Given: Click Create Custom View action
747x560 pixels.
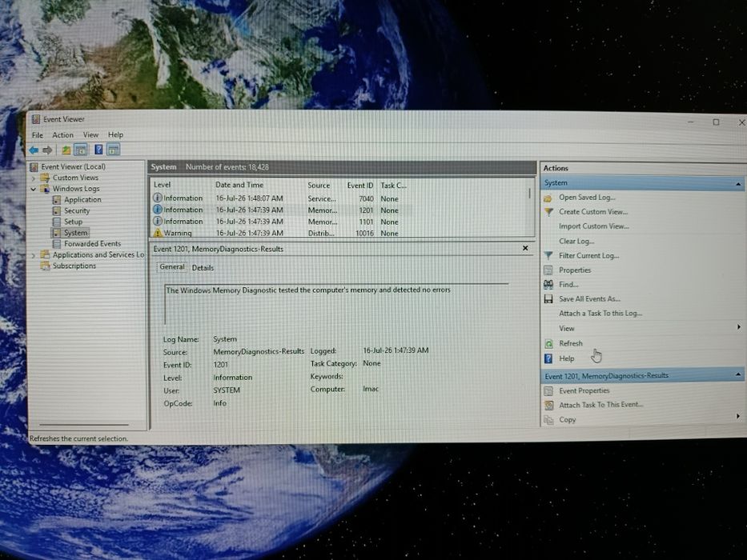Looking at the screenshot, I should (593, 212).
